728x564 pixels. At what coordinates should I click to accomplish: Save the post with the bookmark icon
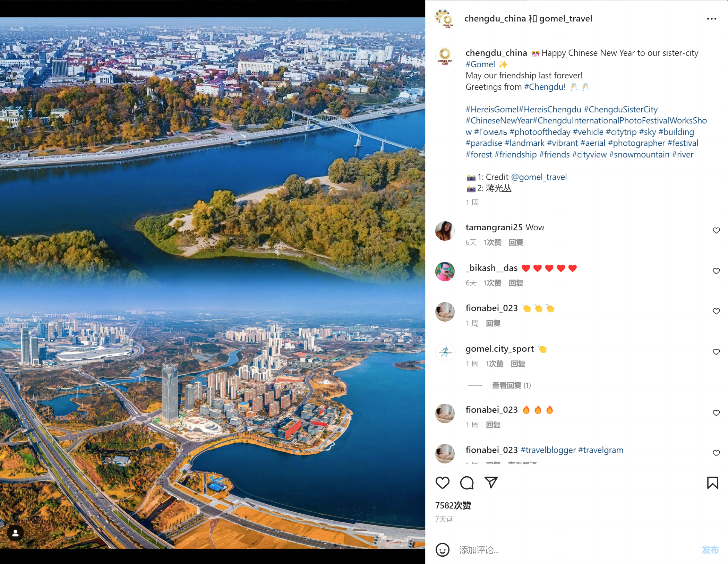pos(712,482)
